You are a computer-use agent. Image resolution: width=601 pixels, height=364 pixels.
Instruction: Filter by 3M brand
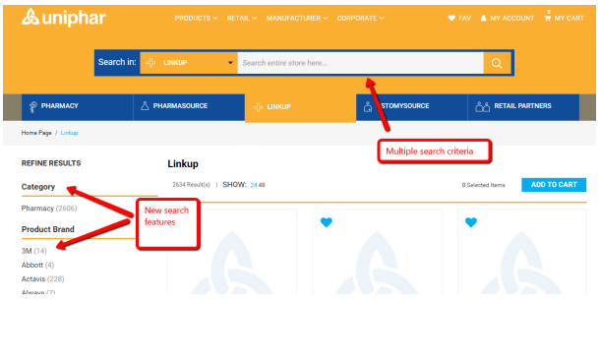pos(34,251)
